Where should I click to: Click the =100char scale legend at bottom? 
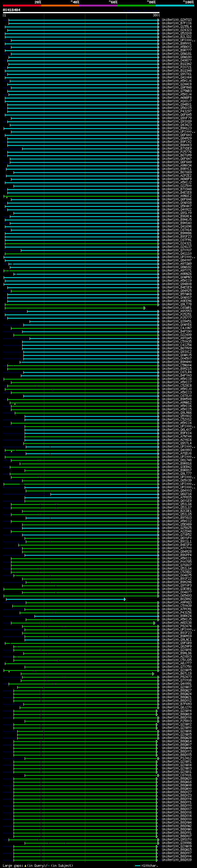[146, 865]
